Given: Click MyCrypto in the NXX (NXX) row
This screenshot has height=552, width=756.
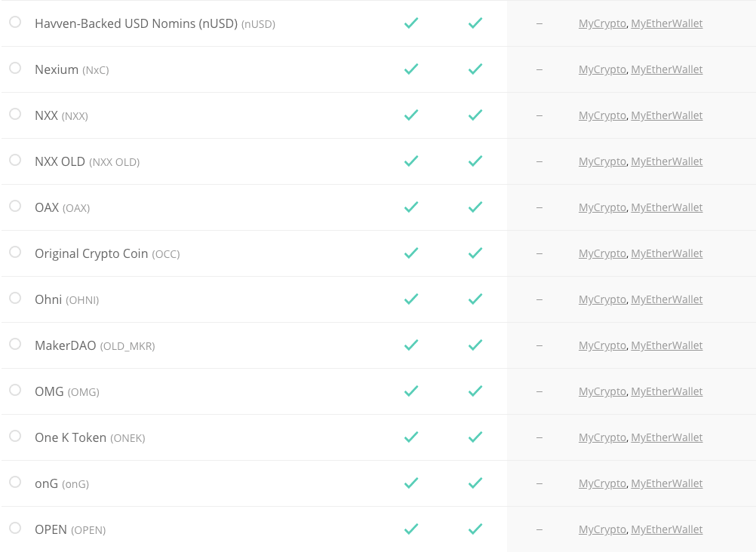Looking at the screenshot, I should click(x=602, y=115).
